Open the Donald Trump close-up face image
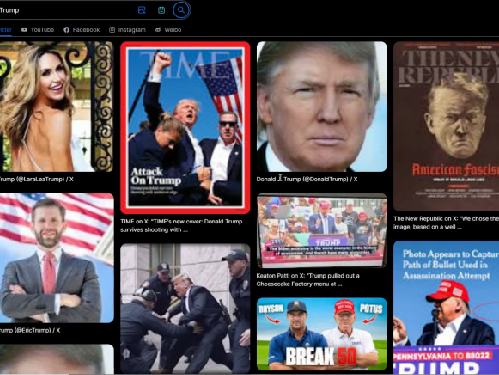This screenshot has height=375, width=499. click(x=322, y=106)
